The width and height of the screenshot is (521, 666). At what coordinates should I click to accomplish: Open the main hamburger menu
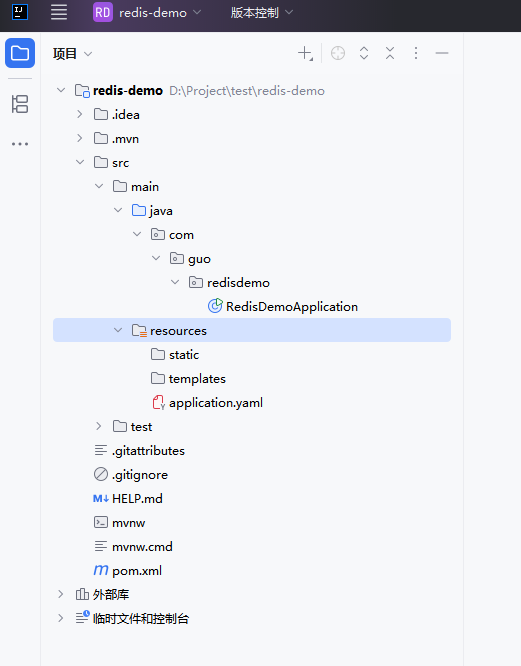(x=59, y=12)
